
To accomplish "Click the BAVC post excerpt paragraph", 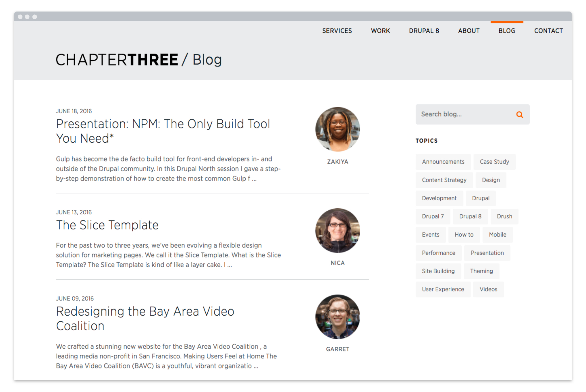I will point(166,356).
